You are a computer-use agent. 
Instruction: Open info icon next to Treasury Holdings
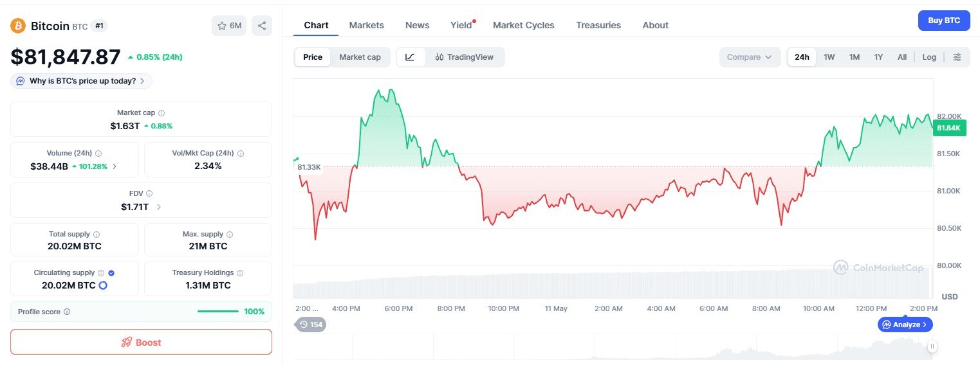[240, 273]
